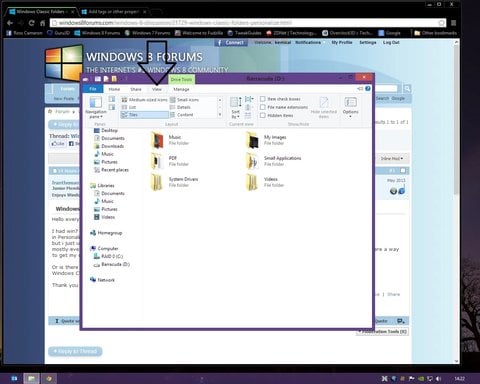Click the Add columns icon

point(248,107)
